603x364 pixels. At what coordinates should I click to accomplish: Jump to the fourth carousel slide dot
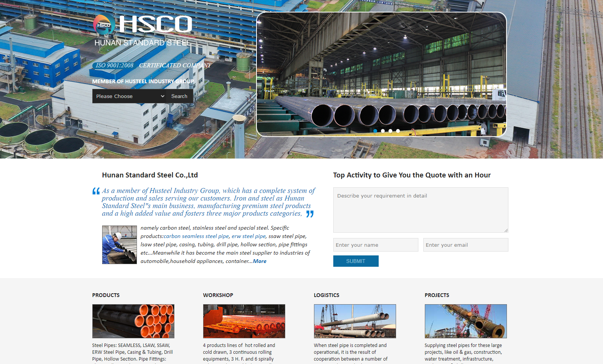pyautogui.click(x=398, y=131)
